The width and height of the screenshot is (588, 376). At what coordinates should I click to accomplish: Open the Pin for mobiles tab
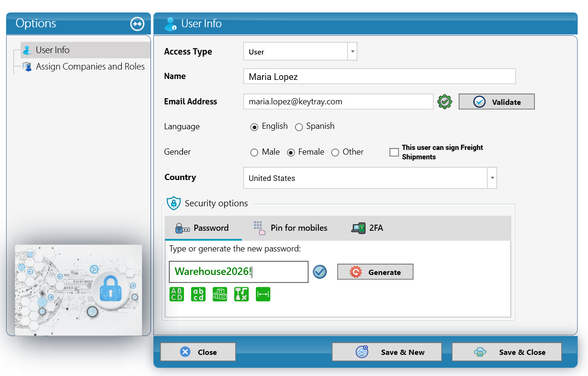(290, 228)
